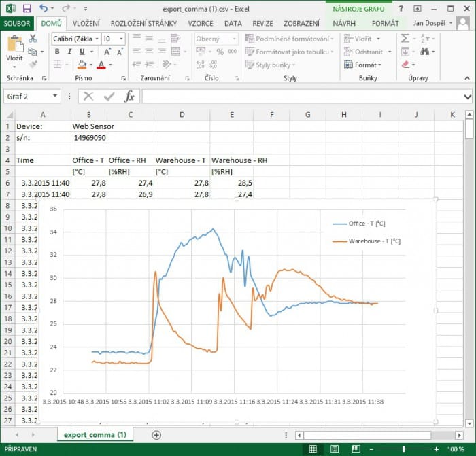Click the AutoSum sigma icon
The image size is (476, 456).
405,39
